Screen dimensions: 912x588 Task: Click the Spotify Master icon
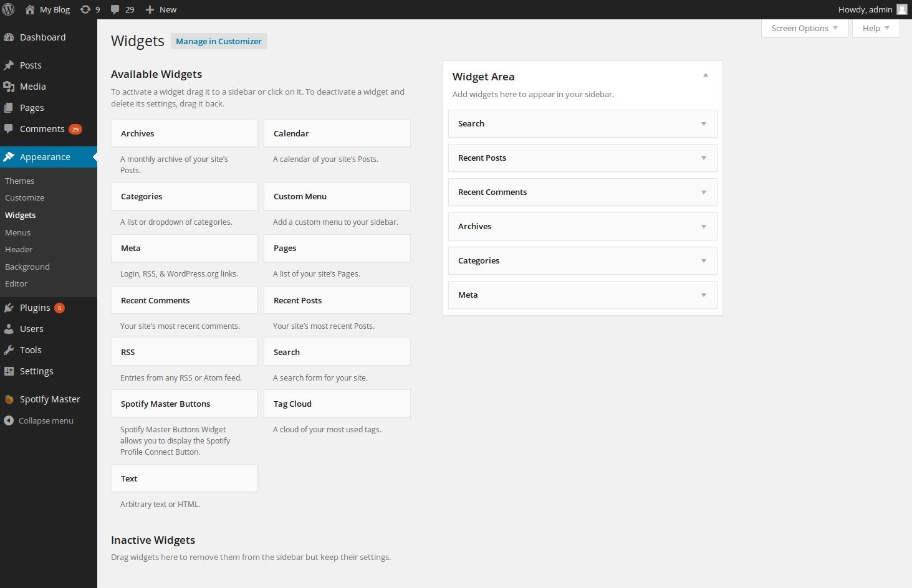pos(9,399)
